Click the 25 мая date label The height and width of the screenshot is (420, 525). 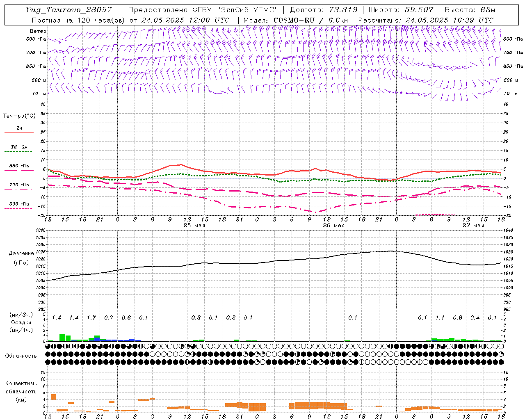coord(194,226)
